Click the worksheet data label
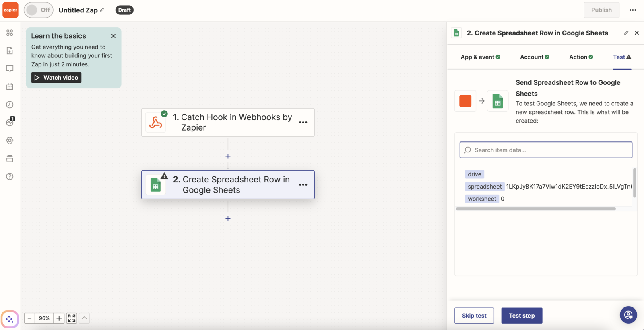644x330 pixels. coord(482,199)
